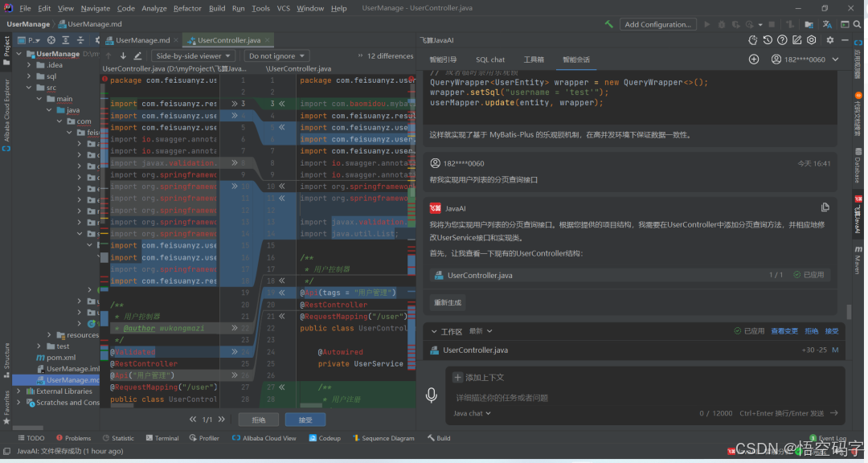
Task: Click the JavaAI history clock icon
Action: (x=768, y=40)
